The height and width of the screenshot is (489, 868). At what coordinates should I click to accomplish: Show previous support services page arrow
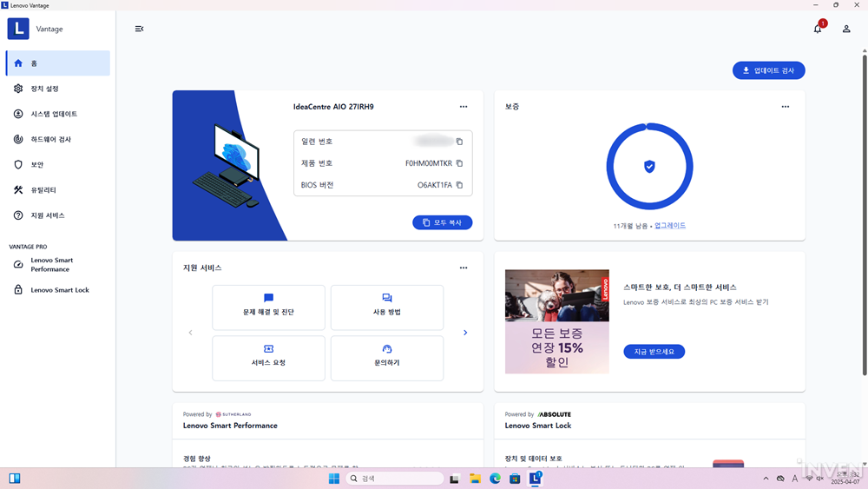pyautogui.click(x=190, y=333)
